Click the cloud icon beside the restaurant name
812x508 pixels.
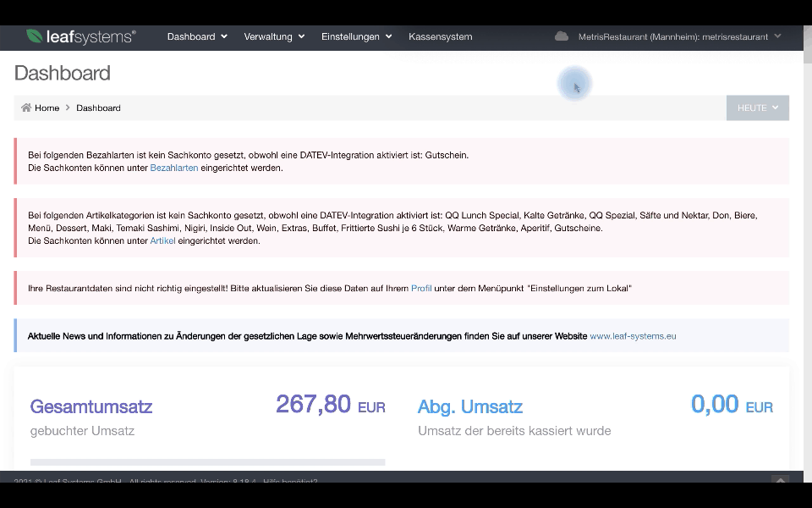[562, 36]
